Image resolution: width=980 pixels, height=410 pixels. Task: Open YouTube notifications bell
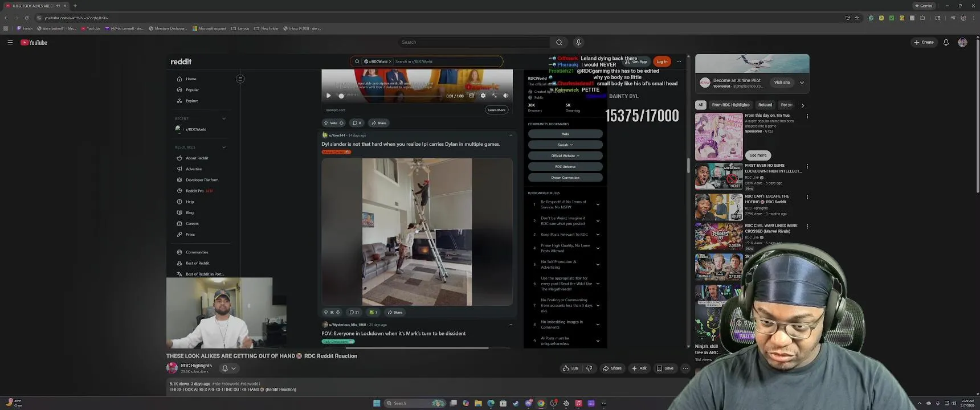coord(946,42)
